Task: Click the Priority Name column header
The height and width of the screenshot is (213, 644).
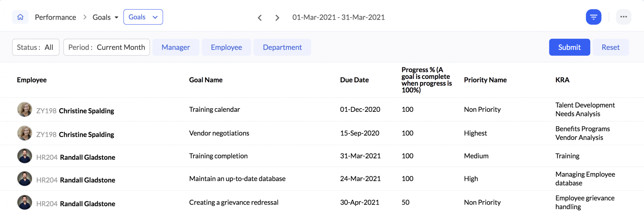Action: [485, 80]
